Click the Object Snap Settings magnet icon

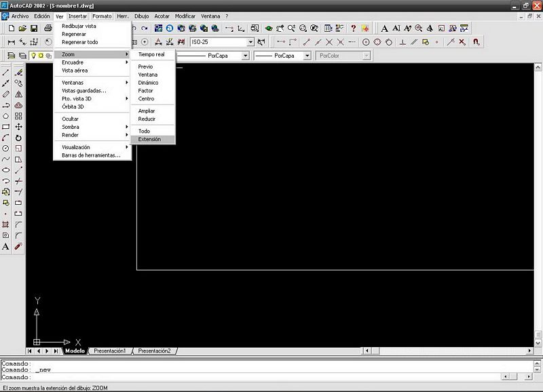(476, 42)
